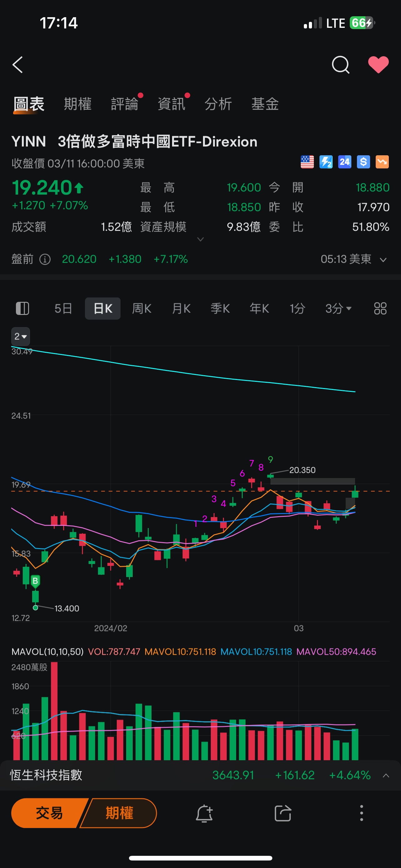Switch to the 圖表 tab
401x868 pixels.
pyautogui.click(x=29, y=104)
